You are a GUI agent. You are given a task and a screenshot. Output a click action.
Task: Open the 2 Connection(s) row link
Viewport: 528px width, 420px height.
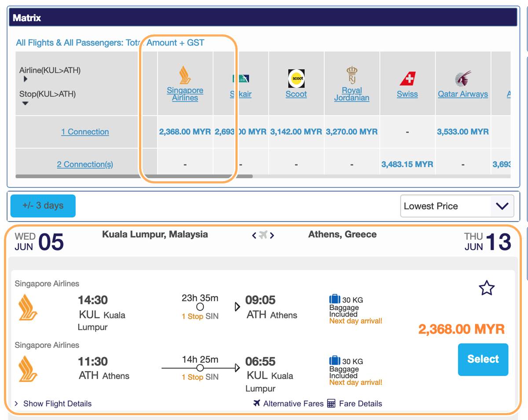(x=85, y=164)
